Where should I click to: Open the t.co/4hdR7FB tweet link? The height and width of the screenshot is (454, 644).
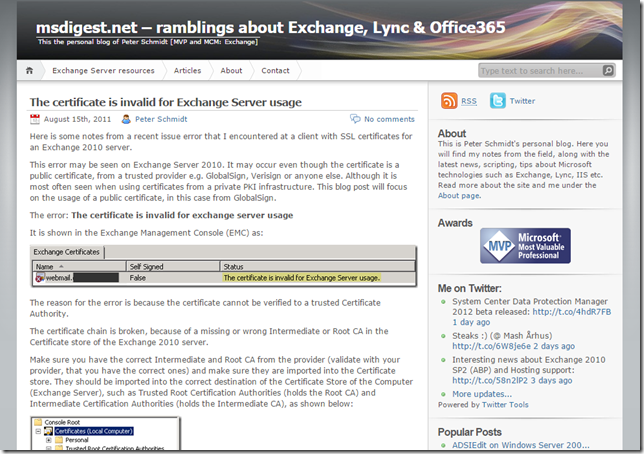point(572,312)
